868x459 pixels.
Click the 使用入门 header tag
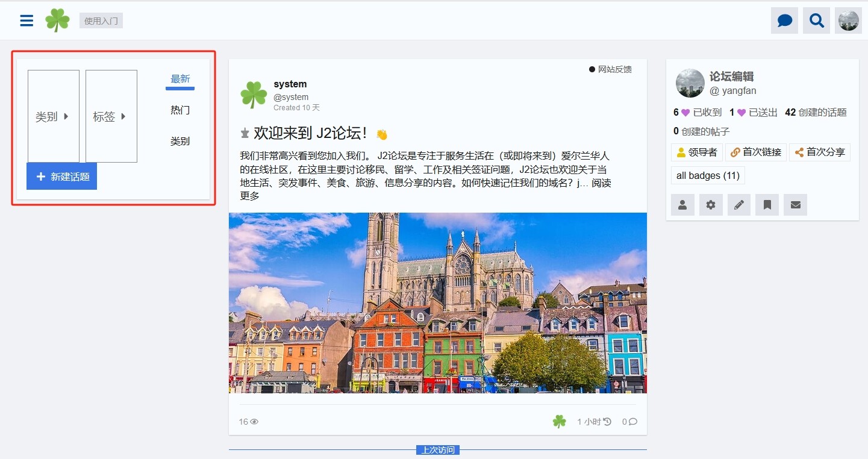tap(101, 21)
